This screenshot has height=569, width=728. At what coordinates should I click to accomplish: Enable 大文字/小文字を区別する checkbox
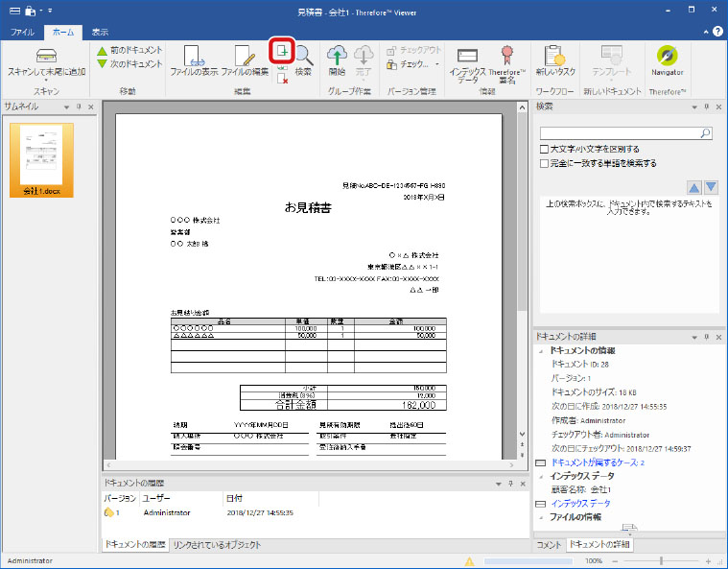click(545, 150)
